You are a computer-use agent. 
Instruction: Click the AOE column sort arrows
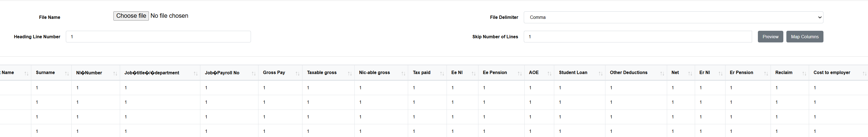pyautogui.click(x=549, y=73)
